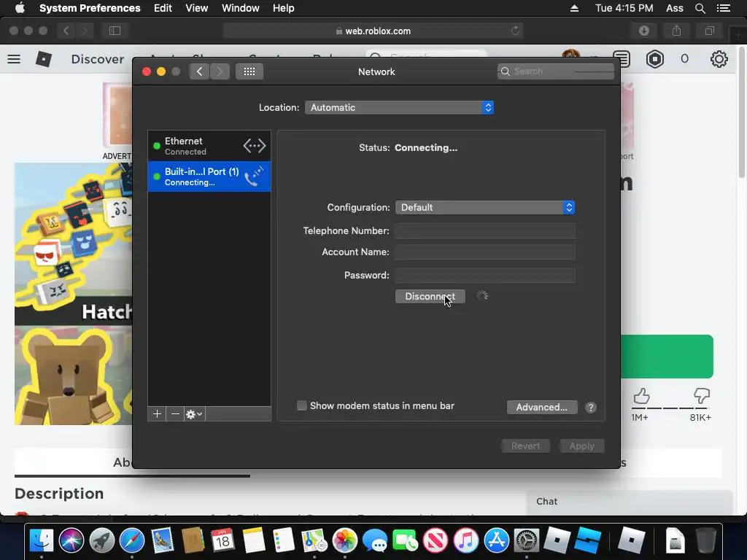Click the Advanced... button
Screen dimensions: 747x560
[x=542, y=407]
